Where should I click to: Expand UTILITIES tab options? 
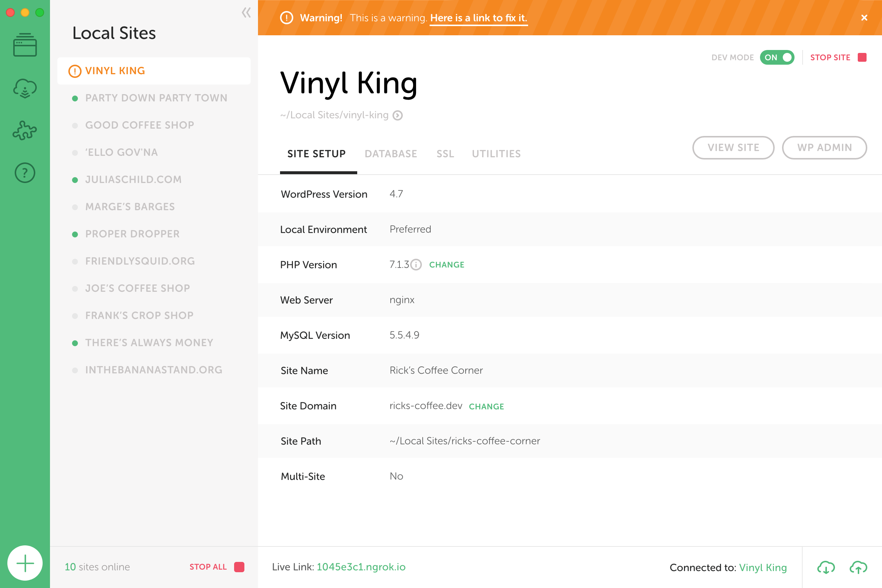(x=496, y=154)
